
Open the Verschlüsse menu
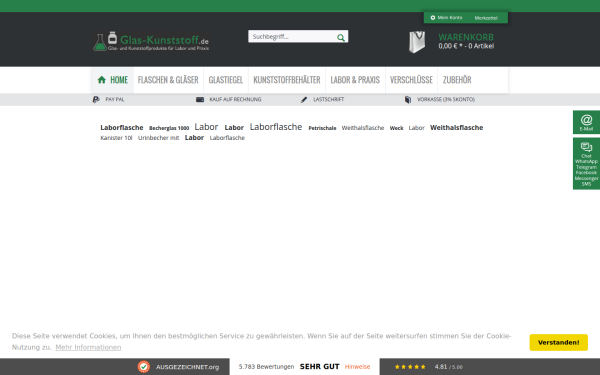411,80
